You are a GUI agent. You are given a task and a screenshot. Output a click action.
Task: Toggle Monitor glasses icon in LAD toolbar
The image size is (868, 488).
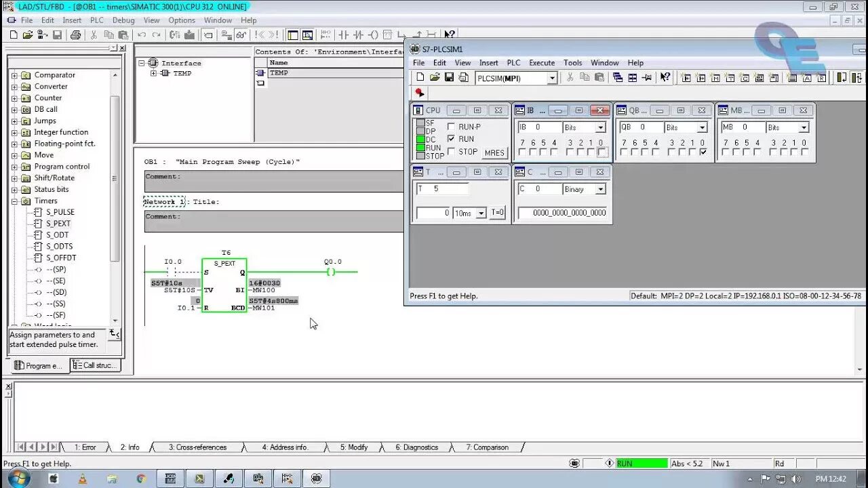point(240,35)
